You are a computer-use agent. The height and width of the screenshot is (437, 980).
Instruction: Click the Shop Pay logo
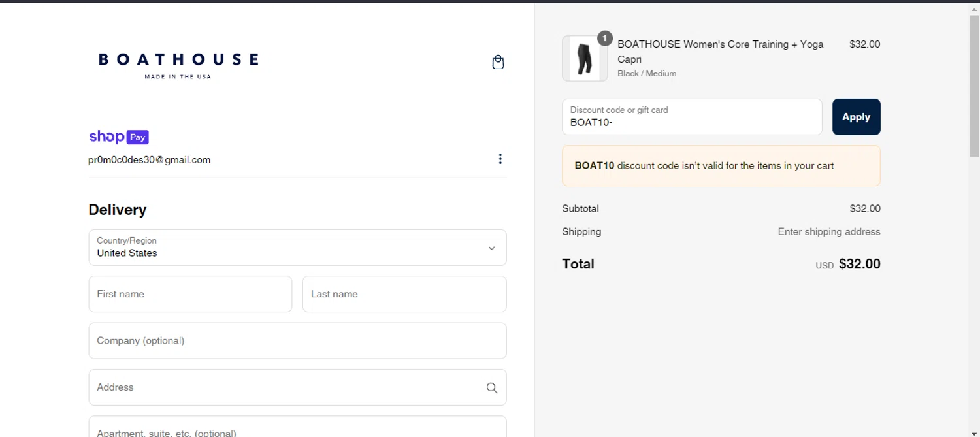point(119,137)
